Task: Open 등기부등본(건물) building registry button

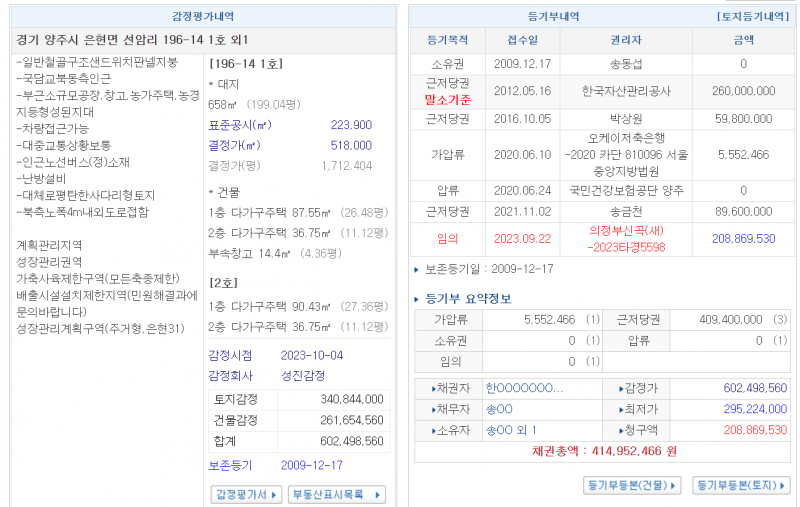Action: click(631, 485)
